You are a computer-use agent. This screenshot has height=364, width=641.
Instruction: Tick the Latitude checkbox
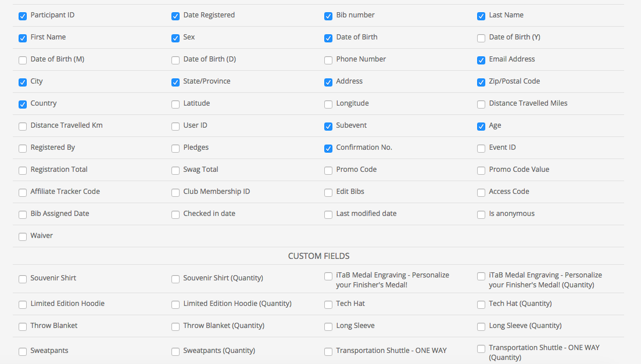(176, 104)
